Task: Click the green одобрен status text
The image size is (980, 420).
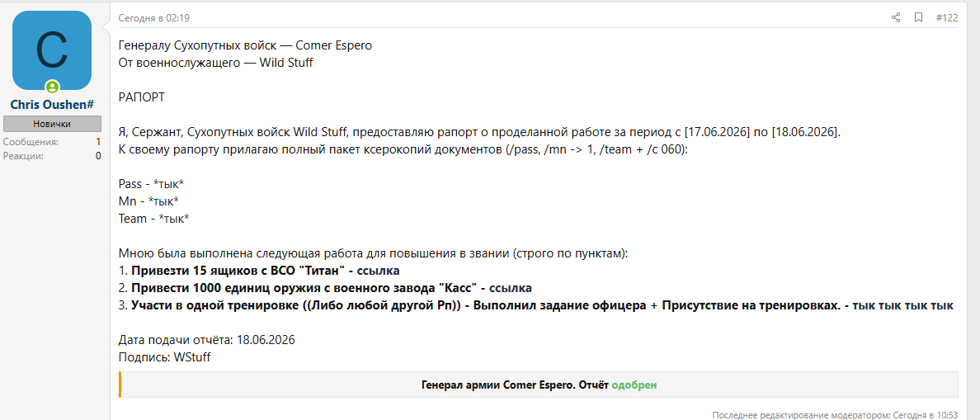Action: click(x=634, y=385)
